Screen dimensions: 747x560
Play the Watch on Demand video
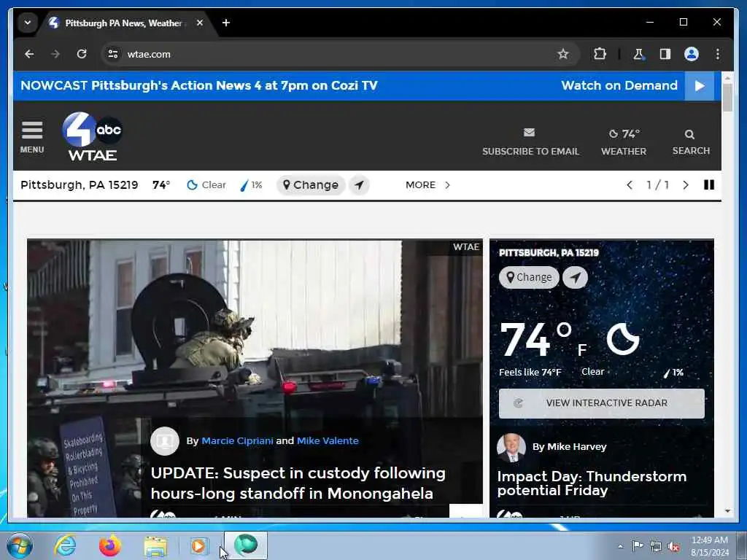700,86
